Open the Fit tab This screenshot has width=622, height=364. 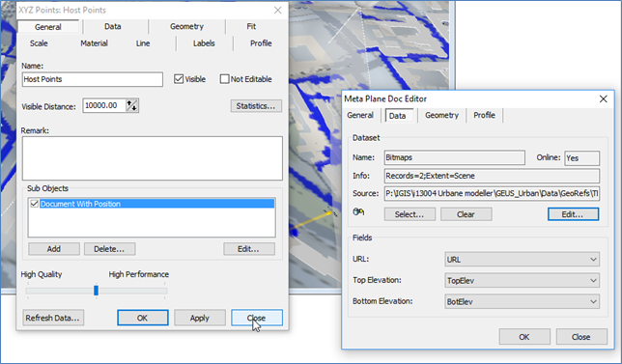pyautogui.click(x=251, y=27)
